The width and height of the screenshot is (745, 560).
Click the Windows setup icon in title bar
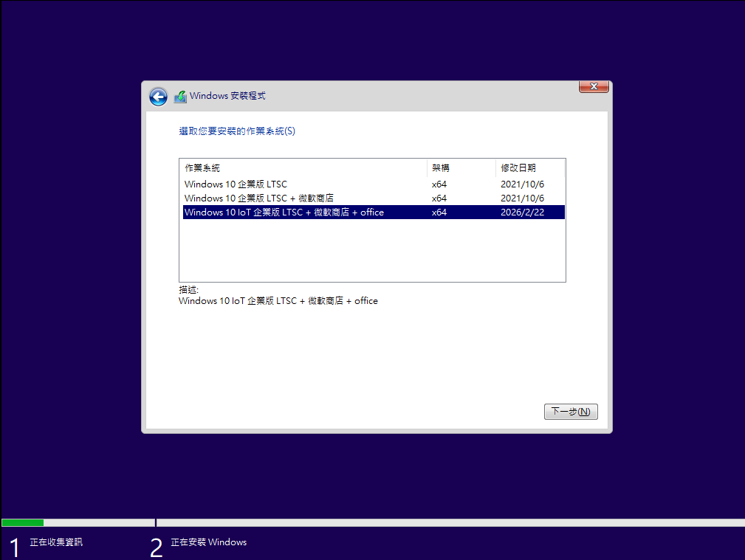pos(180,97)
